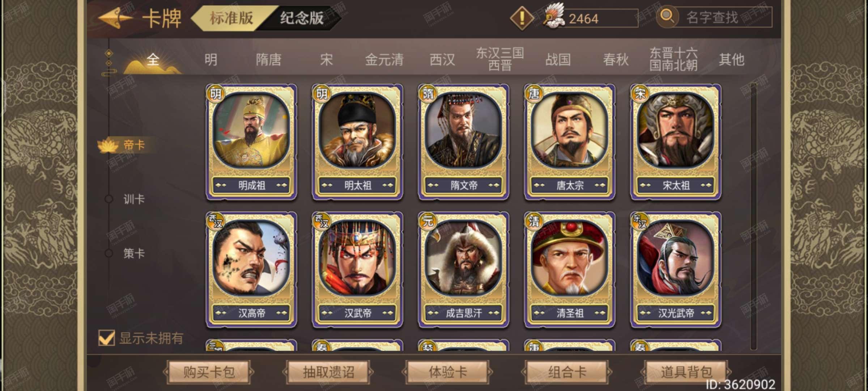The width and height of the screenshot is (868, 391).
Task: Switch to the 标准版 tab
Action: pos(231,18)
